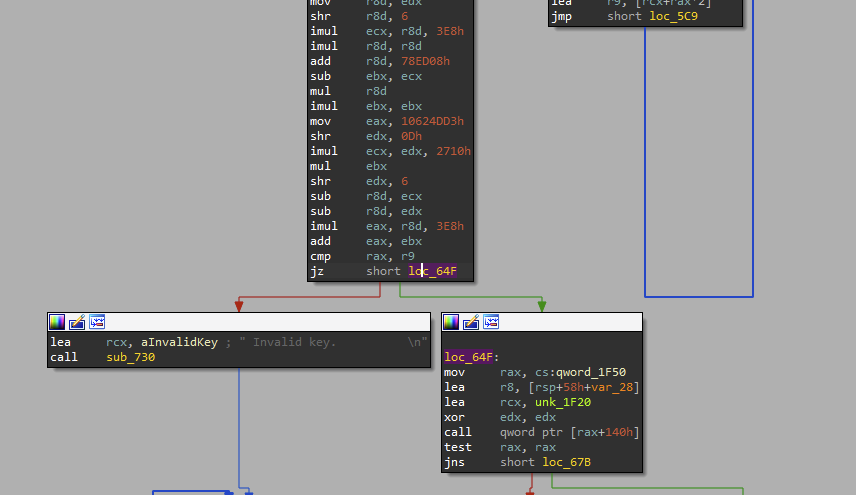
Task: Click the color icon on the Invalid key node
Action: tap(57, 322)
